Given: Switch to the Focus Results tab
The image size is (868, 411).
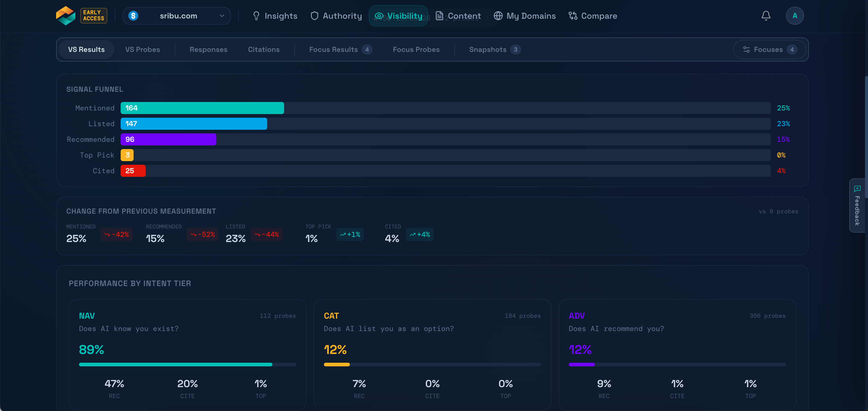Looking at the screenshot, I should coord(340,49).
